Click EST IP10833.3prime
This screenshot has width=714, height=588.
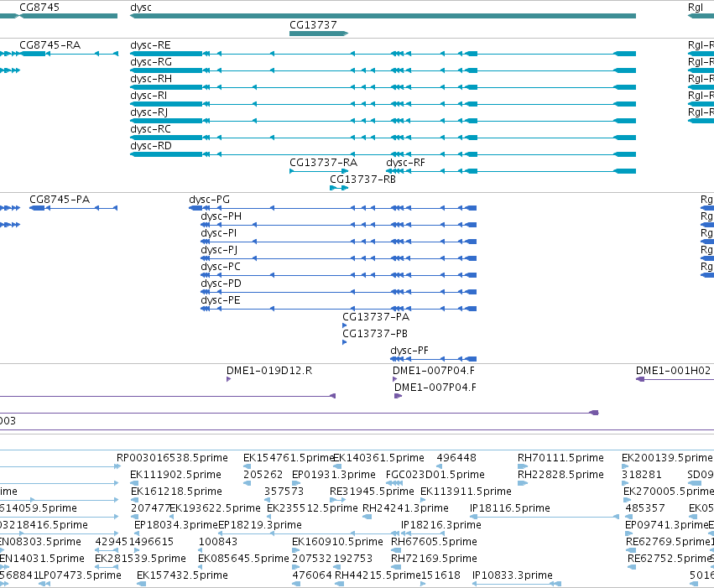click(x=517, y=584)
